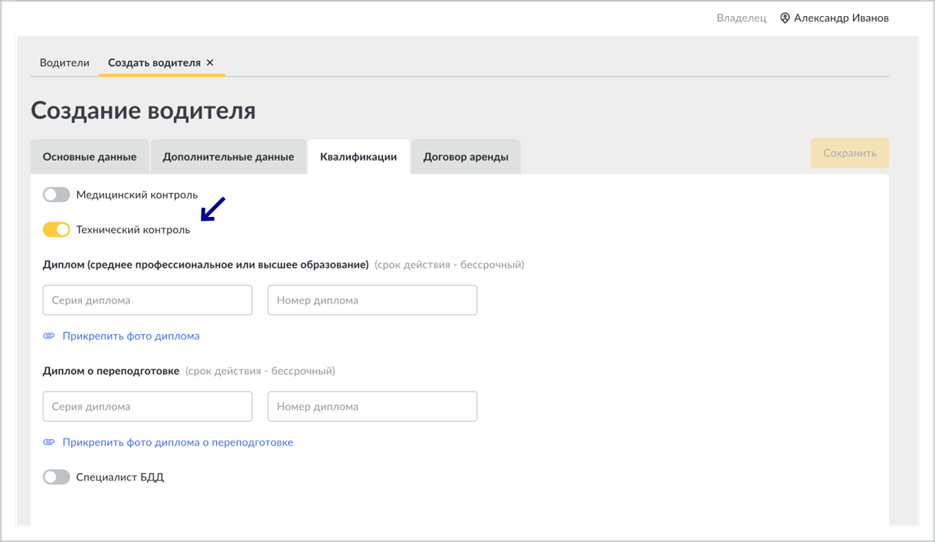Click the Прикрепить фото диплома link
Screen dimensions: 935x542
coord(131,336)
